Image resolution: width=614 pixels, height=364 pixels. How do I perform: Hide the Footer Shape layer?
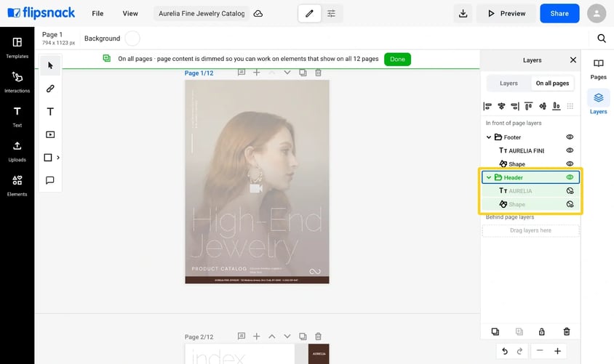pyautogui.click(x=570, y=163)
